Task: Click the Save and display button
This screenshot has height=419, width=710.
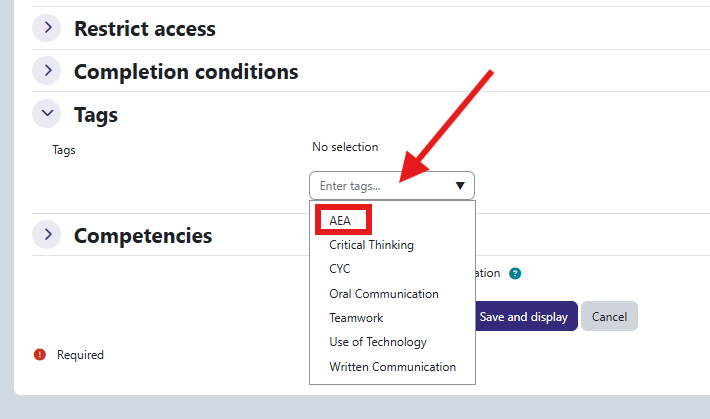Action: coord(526,316)
